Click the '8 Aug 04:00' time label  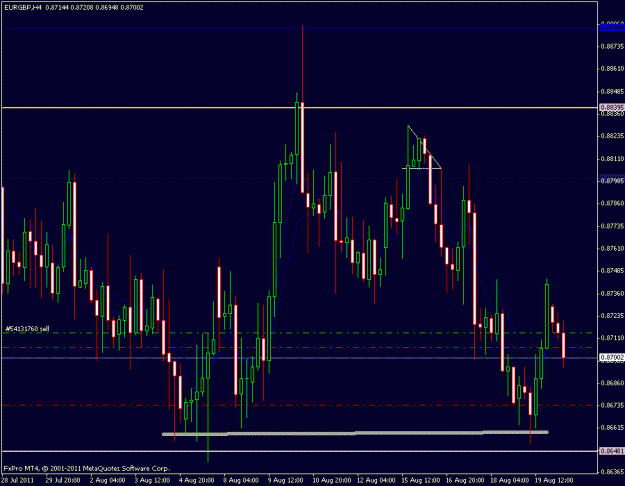pyautogui.click(x=241, y=480)
